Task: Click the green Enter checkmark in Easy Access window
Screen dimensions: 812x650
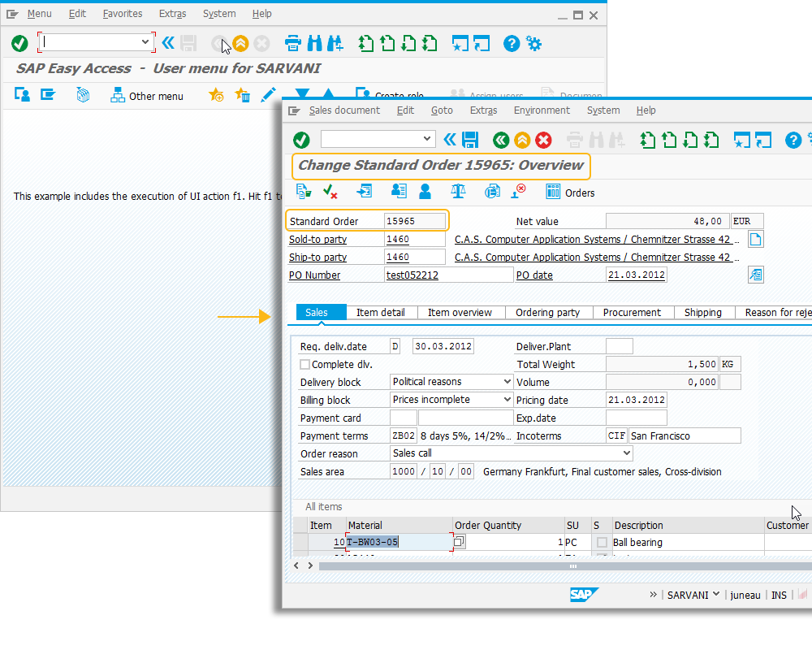Action: [19, 43]
